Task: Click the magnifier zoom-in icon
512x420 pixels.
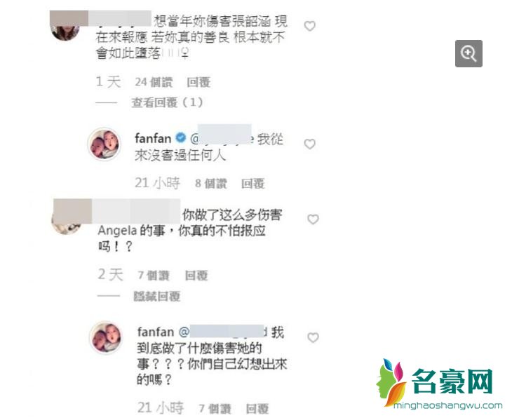Action: pyautogui.click(x=469, y=53)
